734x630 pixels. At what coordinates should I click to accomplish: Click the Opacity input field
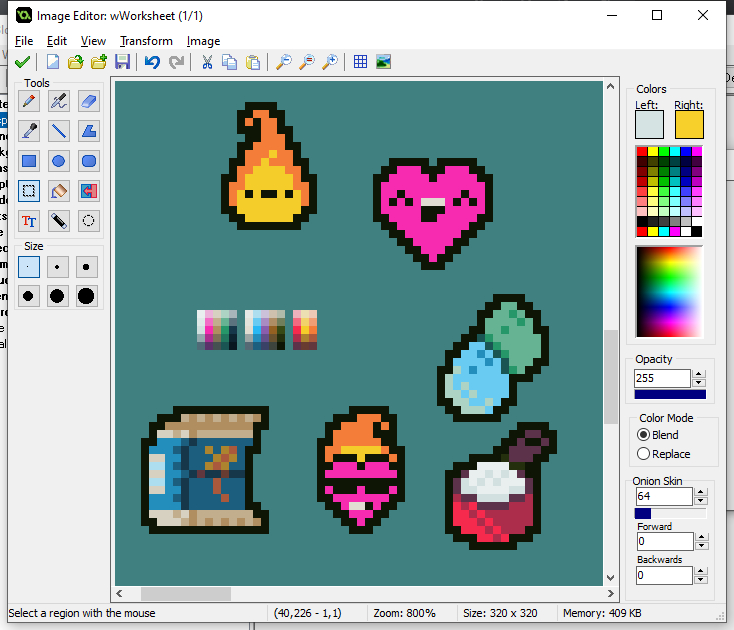pos(661,379)
